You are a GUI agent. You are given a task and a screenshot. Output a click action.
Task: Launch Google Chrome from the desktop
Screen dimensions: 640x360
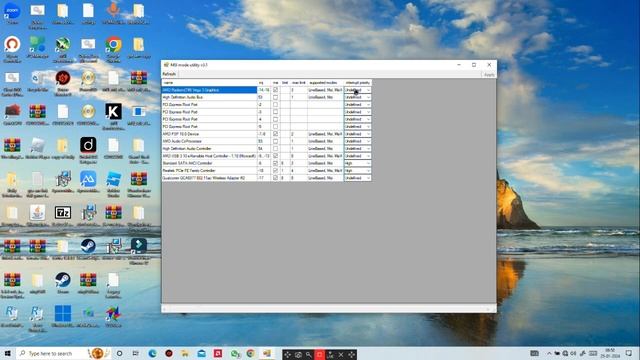pos(113,48)
